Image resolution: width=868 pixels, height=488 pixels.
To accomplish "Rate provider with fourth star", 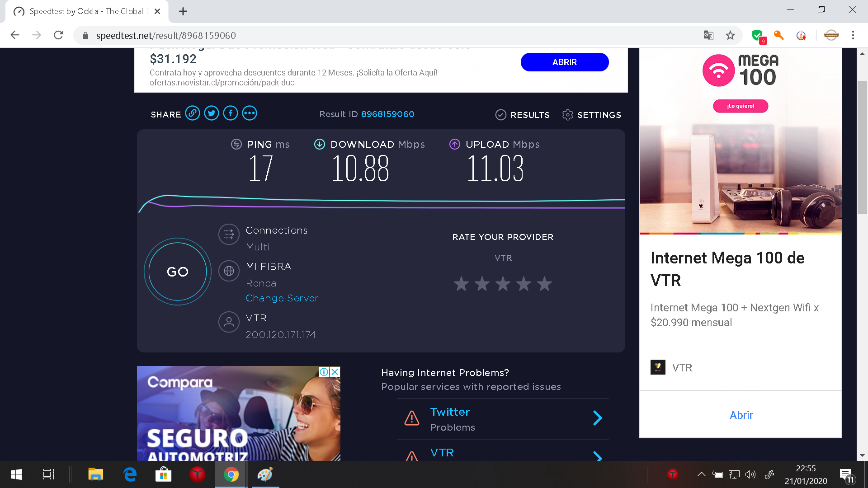I will (524, 284).
